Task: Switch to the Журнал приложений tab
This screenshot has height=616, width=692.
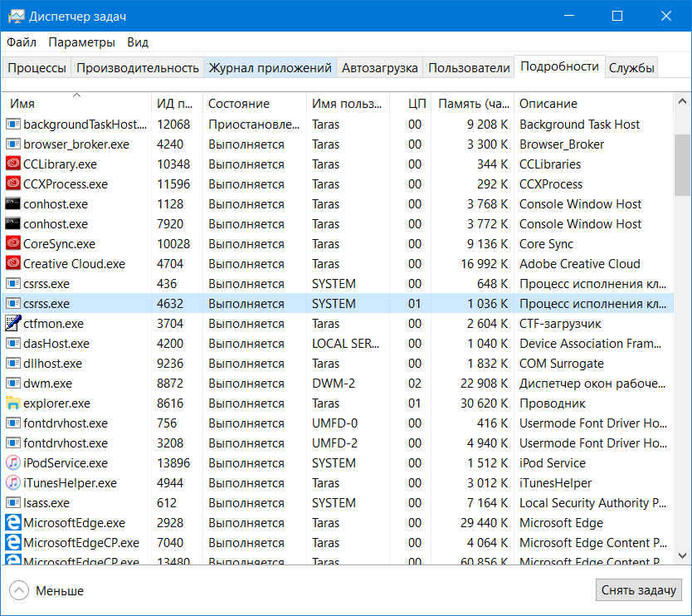Action: (270, 68)
